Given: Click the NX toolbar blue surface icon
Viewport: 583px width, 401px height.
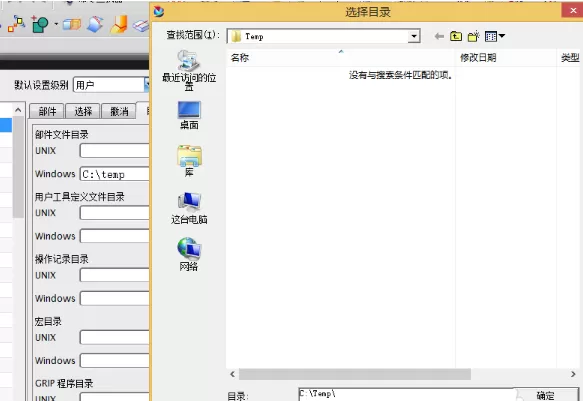Looking at the screenshot, I should 95,24.
